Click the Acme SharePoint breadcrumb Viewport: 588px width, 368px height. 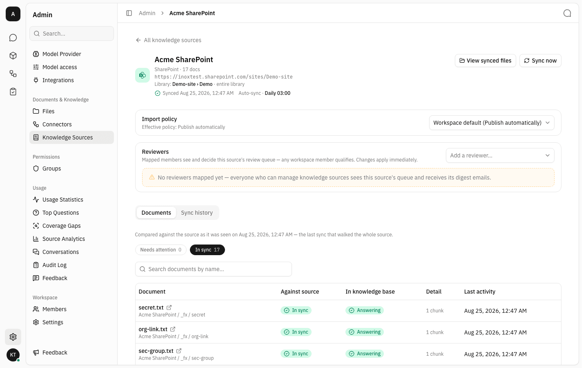click(x=192, y=13)
